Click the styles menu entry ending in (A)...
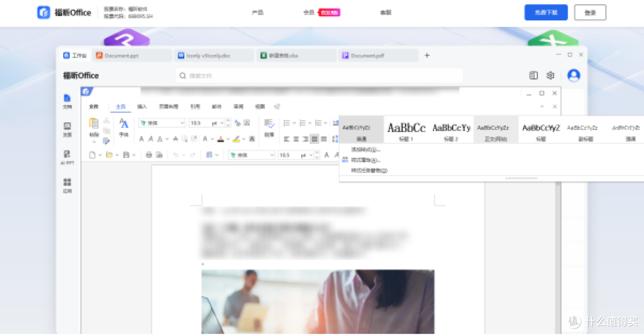 pos(366,159)
